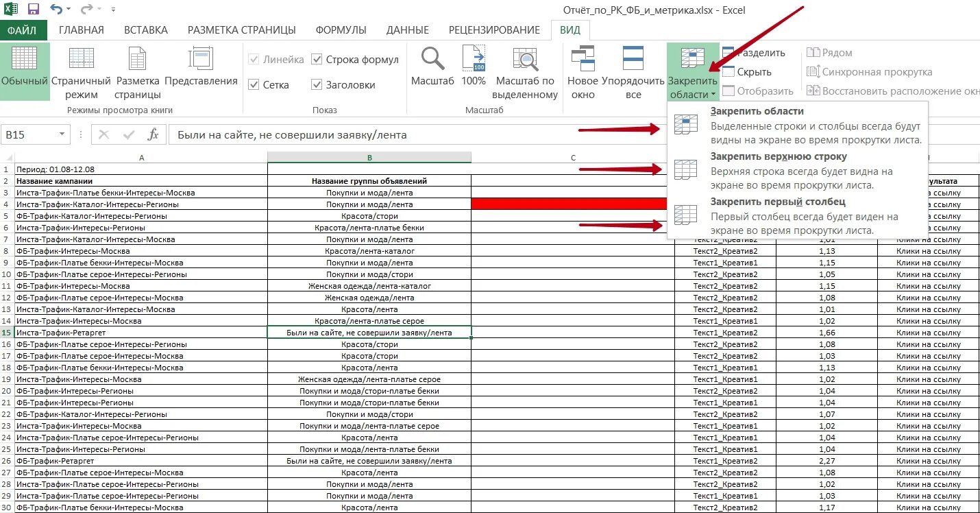Select the Обычный view mode

[x=25, y=71]
